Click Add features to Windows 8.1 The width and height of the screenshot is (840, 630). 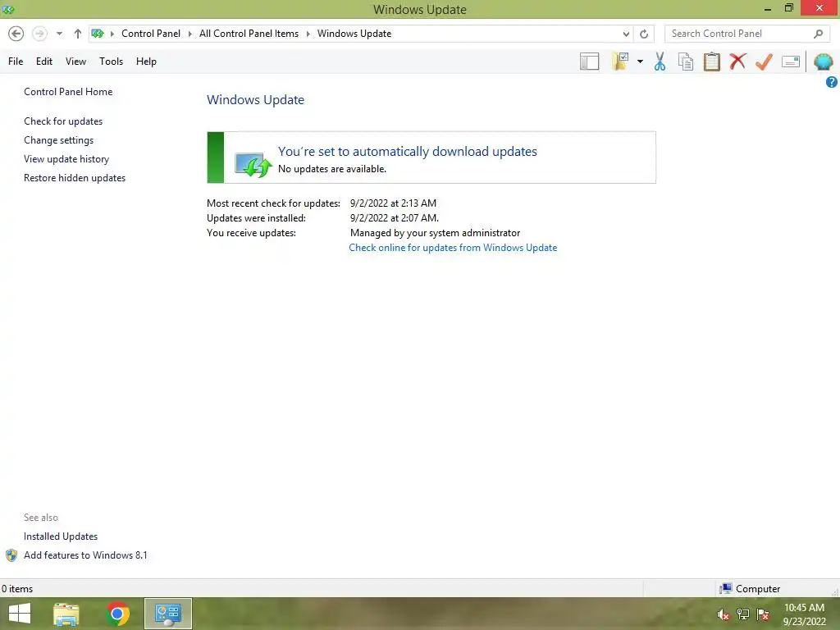pos(85,555)
